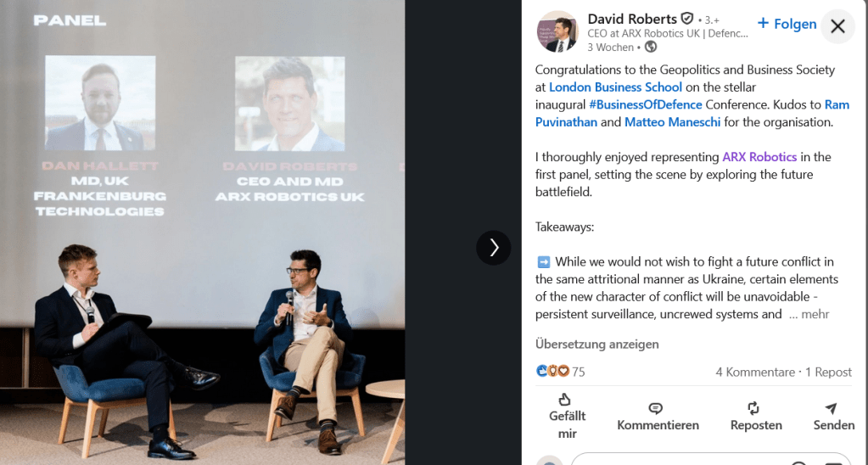
Task: Click the Gefällt mir thumbs-up icon
Action: 564,400
